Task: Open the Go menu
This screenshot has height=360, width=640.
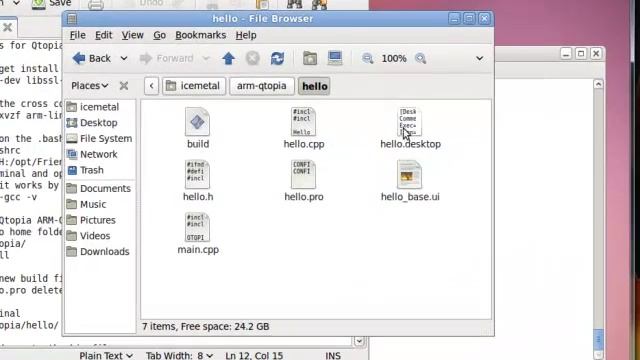Action: 160,35
